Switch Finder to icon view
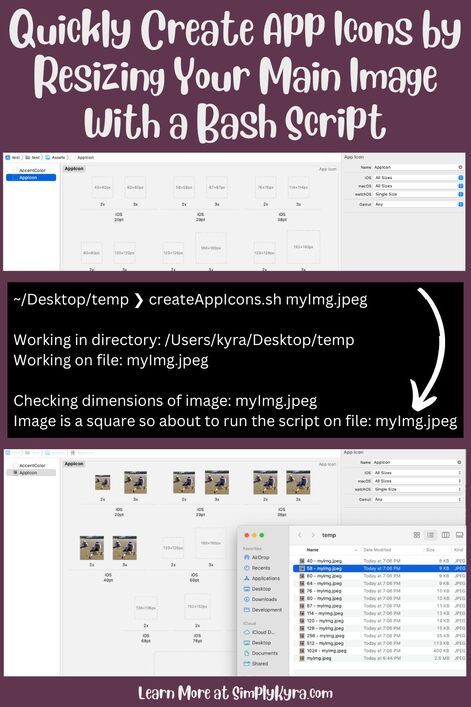The width and height of the screenshot is (471, 707). (x=416, y=535)
